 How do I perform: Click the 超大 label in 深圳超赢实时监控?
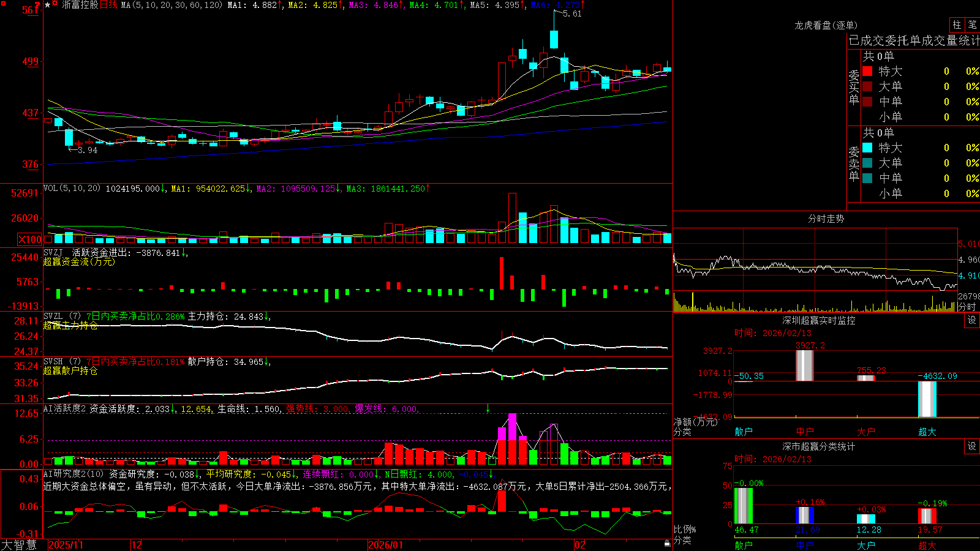927,432
